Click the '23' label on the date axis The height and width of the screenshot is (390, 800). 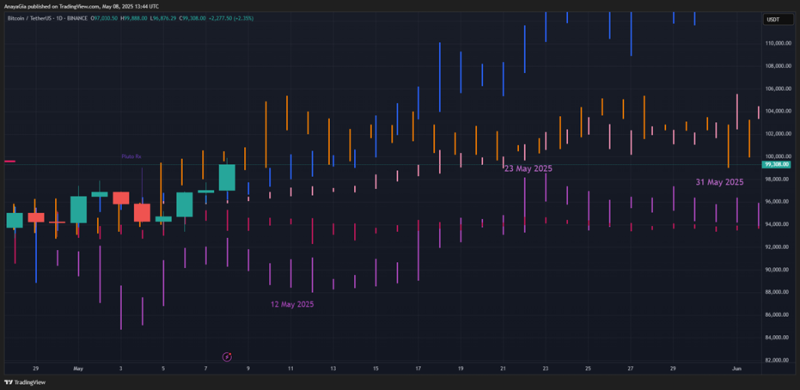tap(545, 368)
